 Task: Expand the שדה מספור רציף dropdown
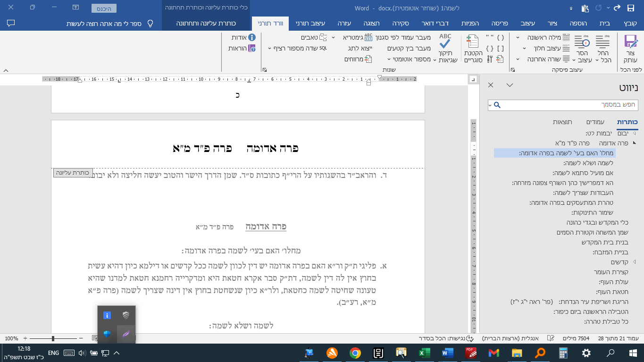click(x=269, y=49)
